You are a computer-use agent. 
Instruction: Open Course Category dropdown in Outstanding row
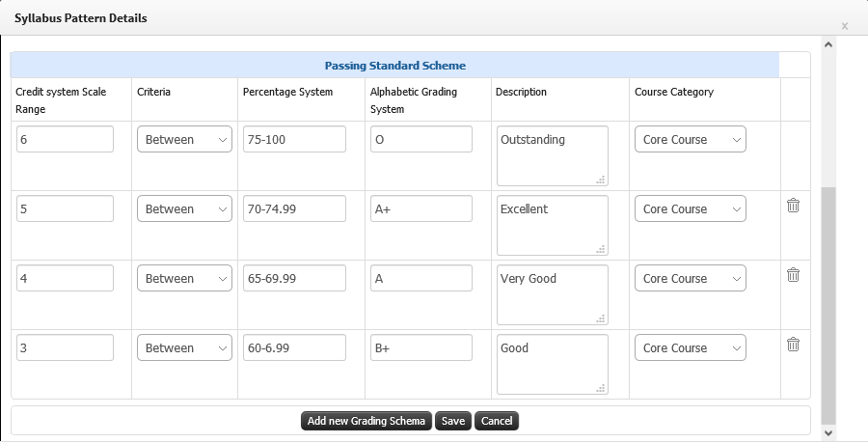(690, 140)
